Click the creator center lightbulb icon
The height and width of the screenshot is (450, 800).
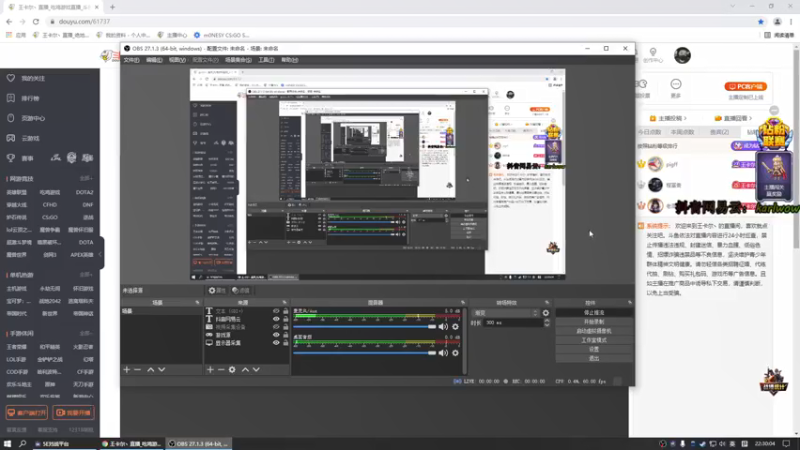point(653,52)
